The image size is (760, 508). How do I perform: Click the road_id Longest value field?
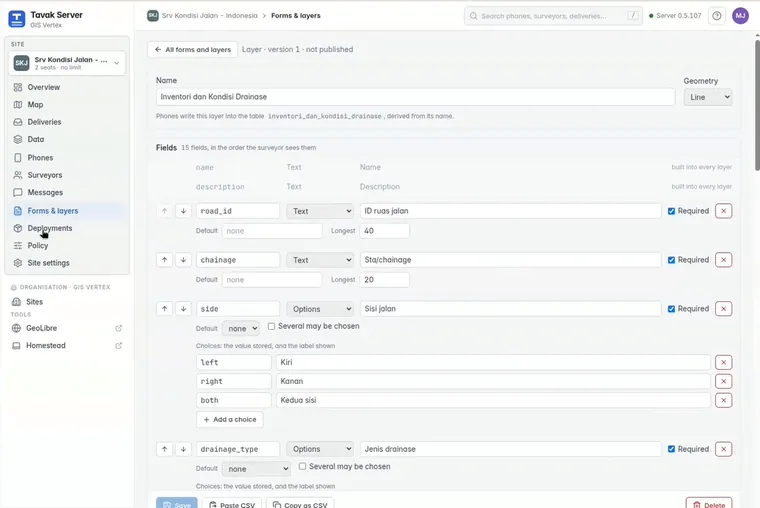385,231
